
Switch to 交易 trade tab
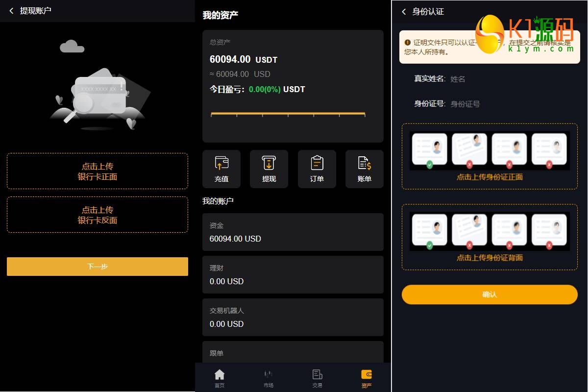(x=318, y=378)
